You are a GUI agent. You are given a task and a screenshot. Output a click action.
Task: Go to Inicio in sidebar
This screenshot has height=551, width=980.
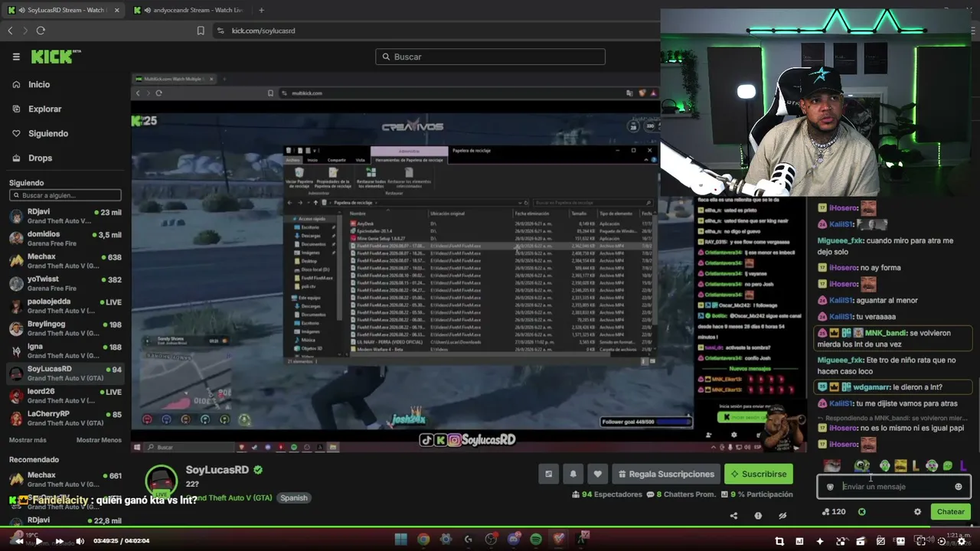click(38, 84)
